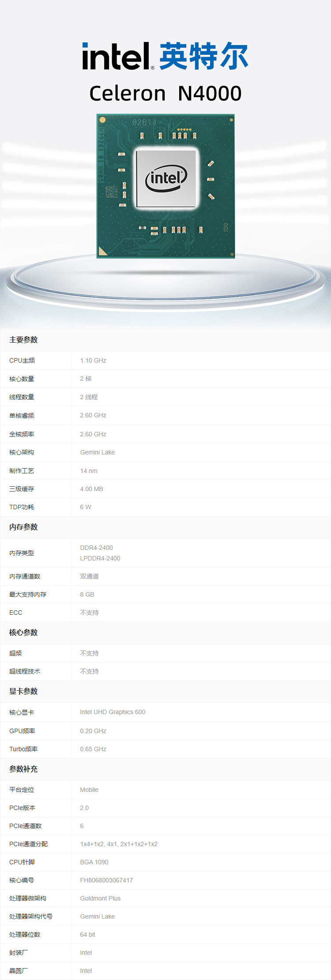Click the 封装厂 value Intel
Screen dimensions: 331x980
point(86,953)
